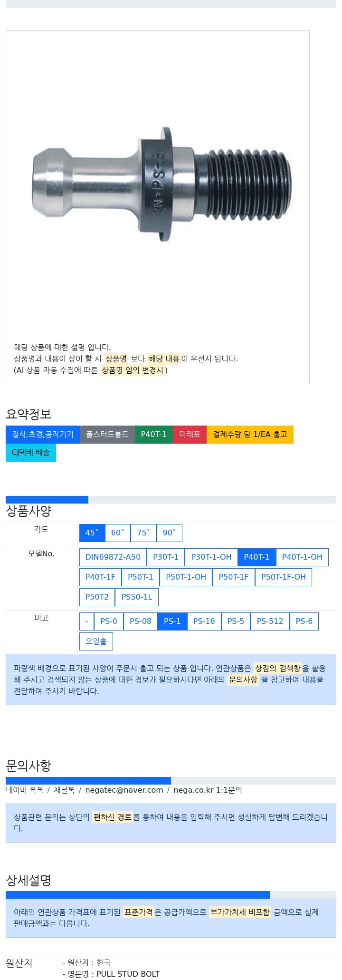Select the PS-08 remark option
This screenshot has width=342, height=980.
tap(141, 621)
